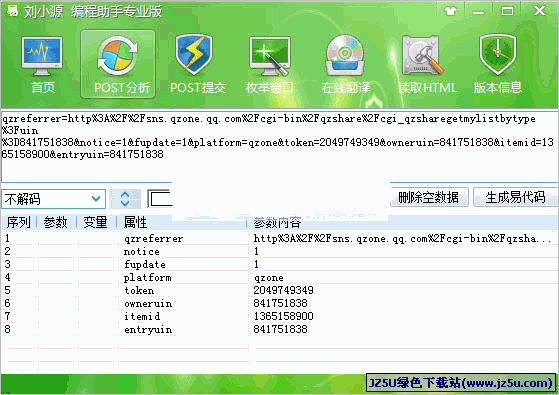Select the qzreferrer row
559x395 pixels.
click(279, 238)
